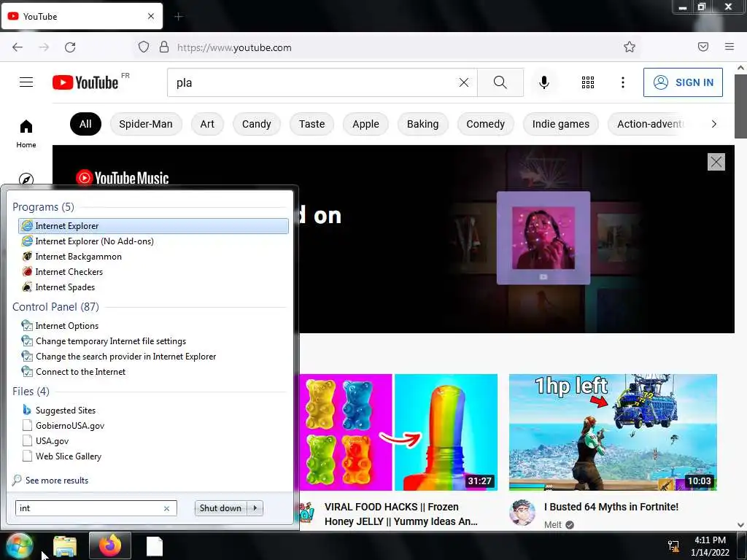
Task: Open the gummy bear food hacks thumbnail
Action: coord(398,432)
